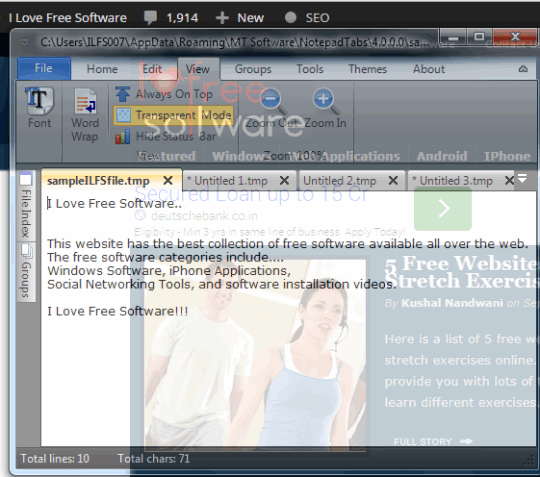Viewport: 540px width, 477px height.
Task: Turn off Transparent Mode
Action: coord(174,115)
